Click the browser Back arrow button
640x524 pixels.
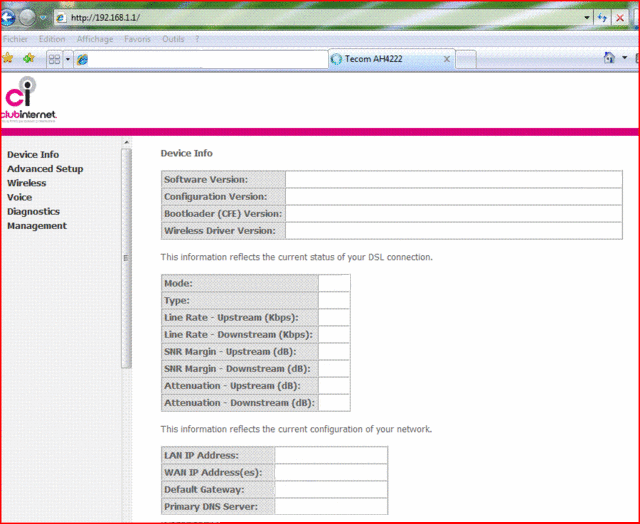coord(7,18)
